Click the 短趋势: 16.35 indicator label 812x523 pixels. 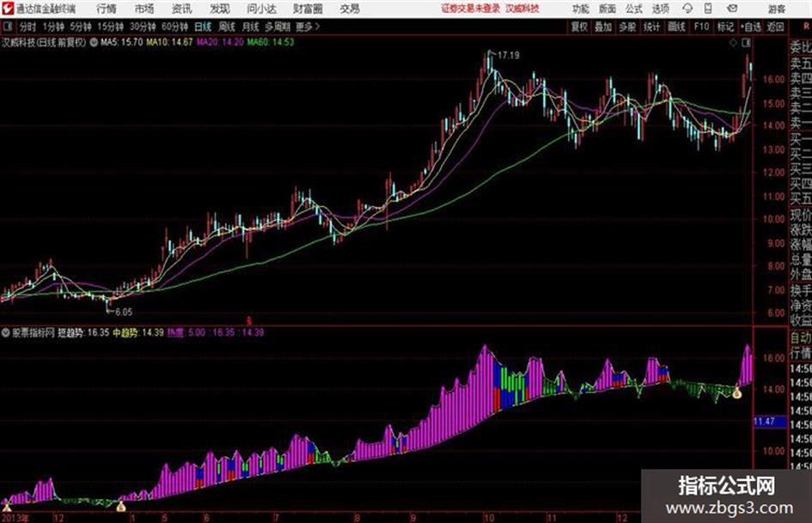pos(82,332)
